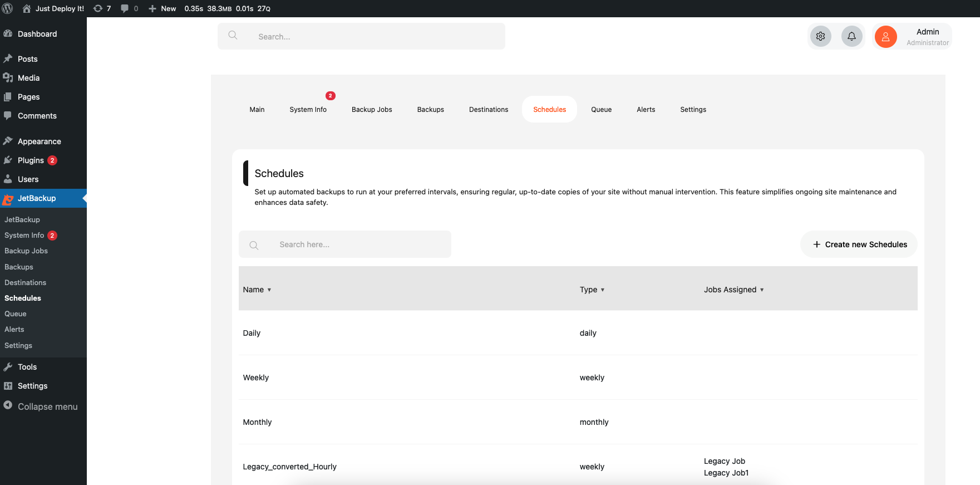Screen dimensions: 980x485
Task: Click the monthly type cell
Action: (x=594, y=422)
